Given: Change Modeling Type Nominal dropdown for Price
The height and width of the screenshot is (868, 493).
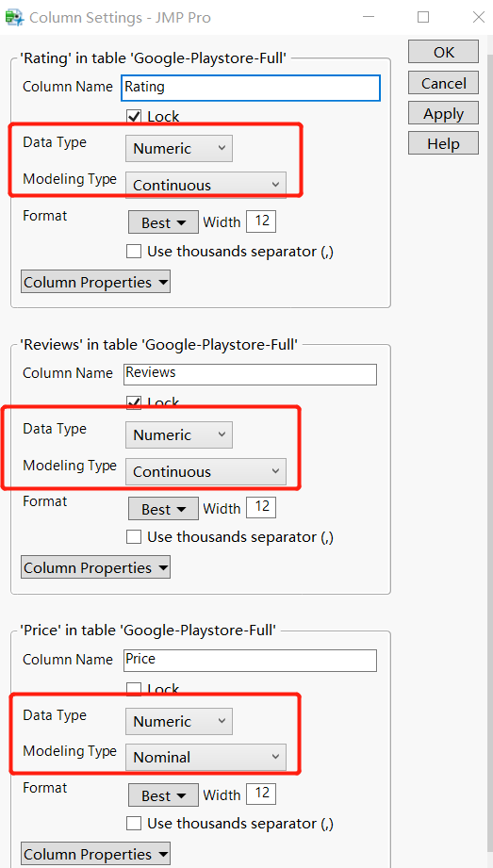Looking at the screenshot, I should (205, 757).
